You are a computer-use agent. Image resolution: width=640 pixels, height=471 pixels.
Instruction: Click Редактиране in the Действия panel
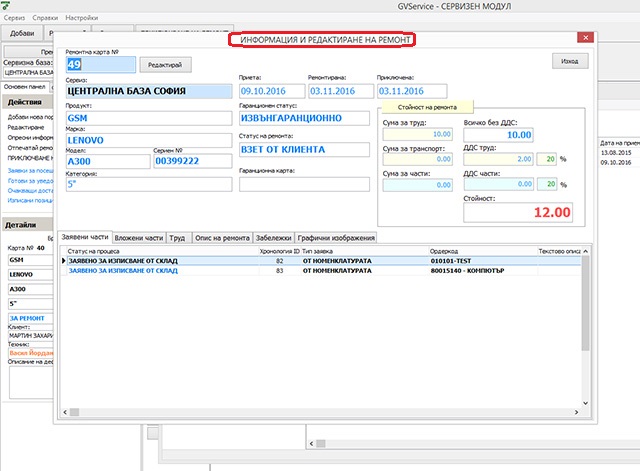coord(26,127)
